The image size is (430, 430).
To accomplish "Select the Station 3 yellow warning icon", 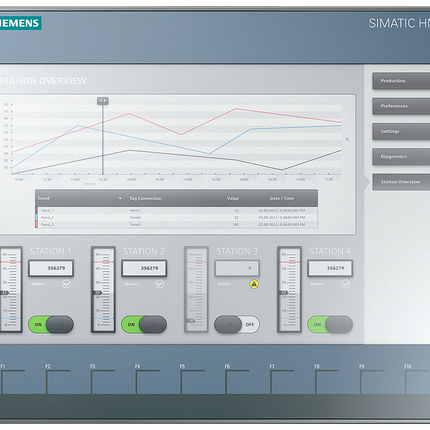I will [x=254, y=284].
